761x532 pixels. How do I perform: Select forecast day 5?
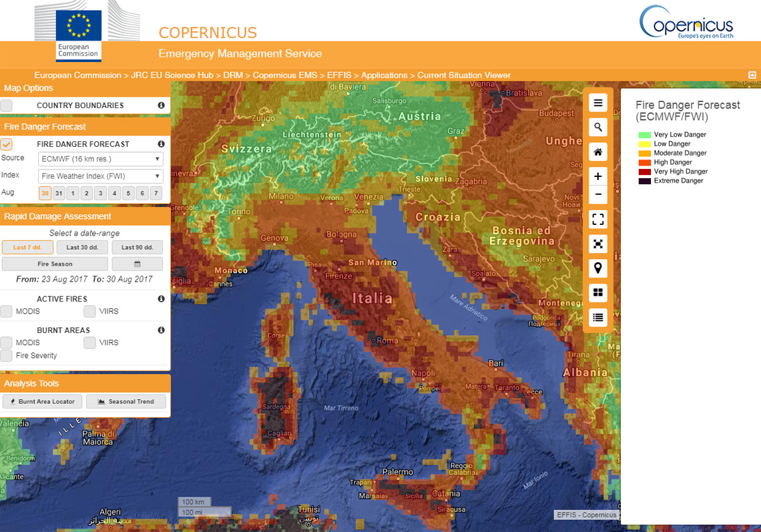[x=128, y=193]
